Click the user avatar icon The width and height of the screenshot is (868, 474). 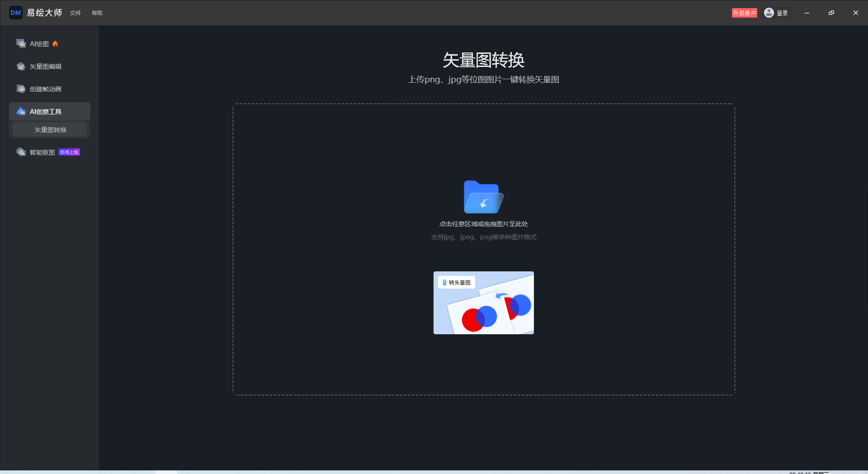(x=769, y=13)
